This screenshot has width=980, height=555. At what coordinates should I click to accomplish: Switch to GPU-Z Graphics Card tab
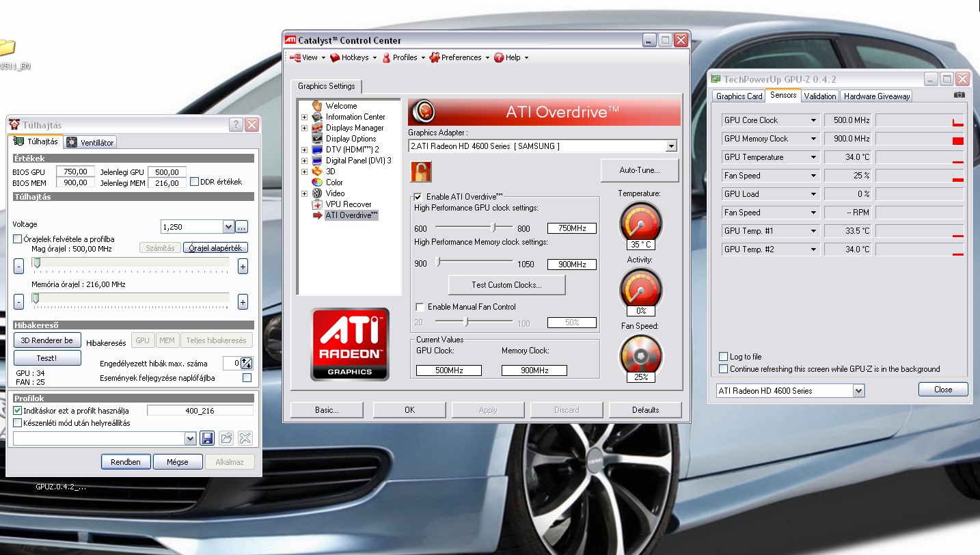coord(739,96)
